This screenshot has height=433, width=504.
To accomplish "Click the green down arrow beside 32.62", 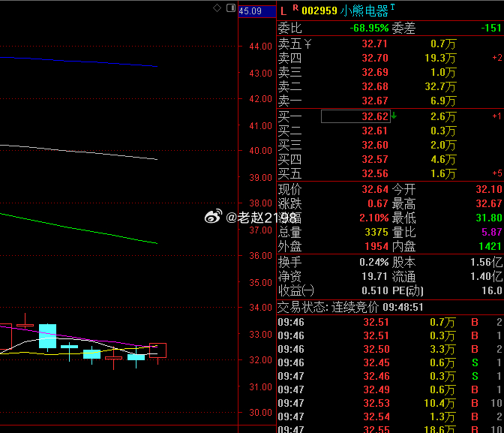I will point(394,115).
